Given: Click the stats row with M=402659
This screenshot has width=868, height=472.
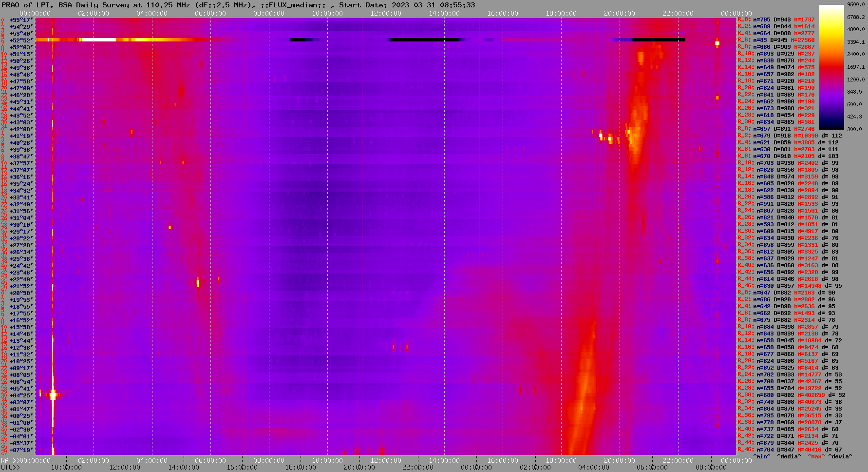Looking at the screenshot, I should 792,395.
